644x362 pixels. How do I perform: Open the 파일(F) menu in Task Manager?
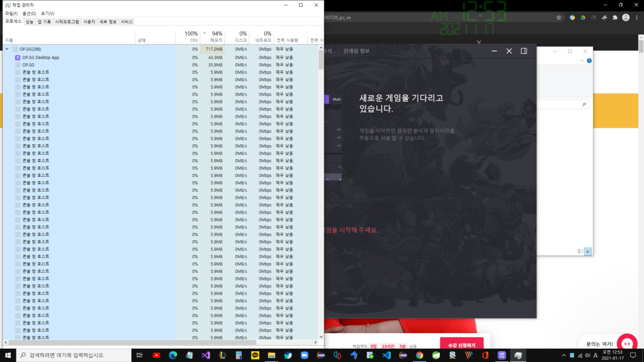click(11, 14)
